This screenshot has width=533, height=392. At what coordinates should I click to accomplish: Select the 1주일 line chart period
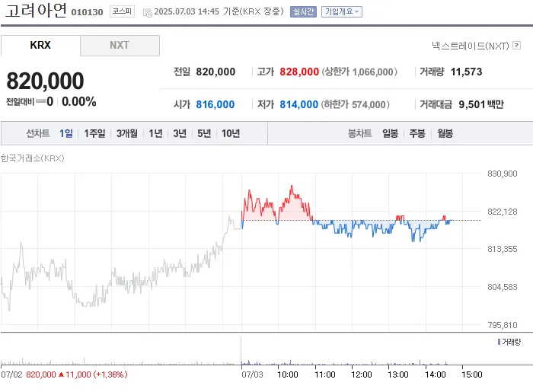click(x=94, y=133)
